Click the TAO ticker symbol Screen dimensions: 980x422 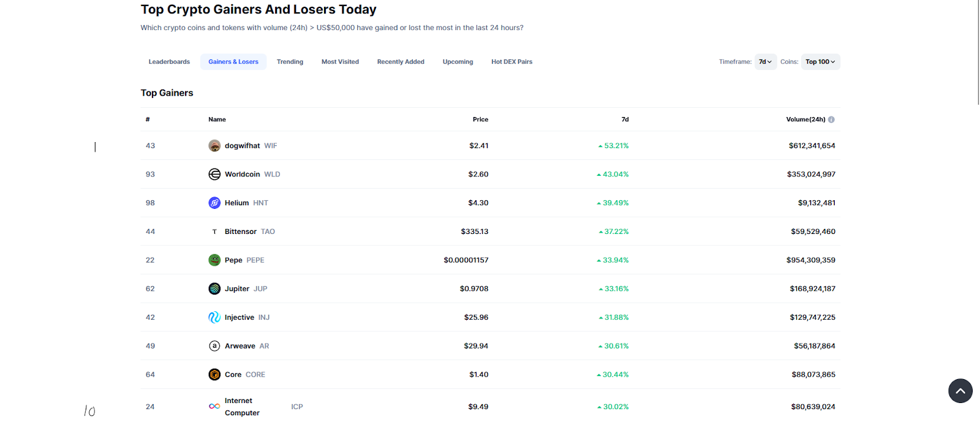coord(268,232)
